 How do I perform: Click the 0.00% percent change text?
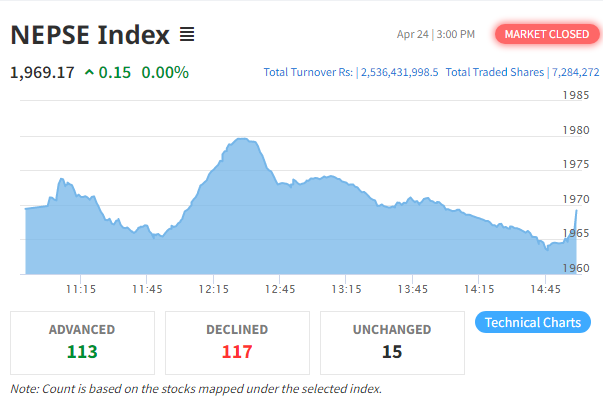(x=165, y=72)
